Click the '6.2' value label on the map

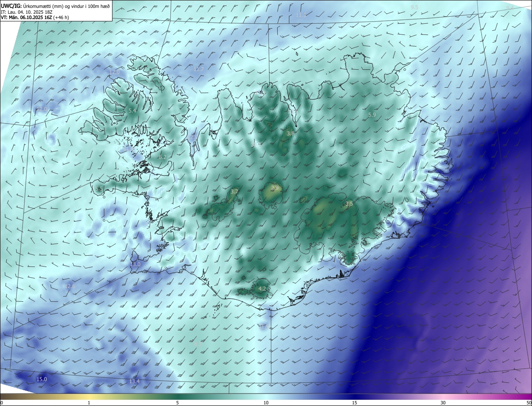pyautogui.click(x=163, y=157)
